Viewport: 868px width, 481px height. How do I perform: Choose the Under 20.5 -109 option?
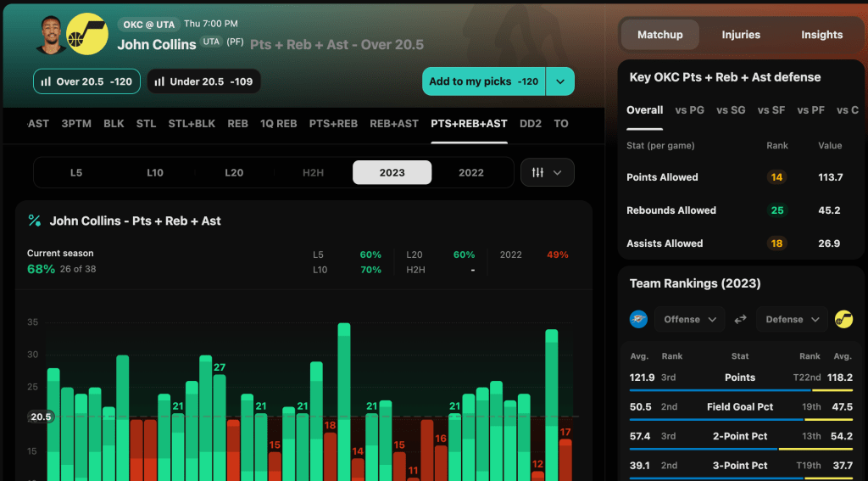click(x=203, y=81)
